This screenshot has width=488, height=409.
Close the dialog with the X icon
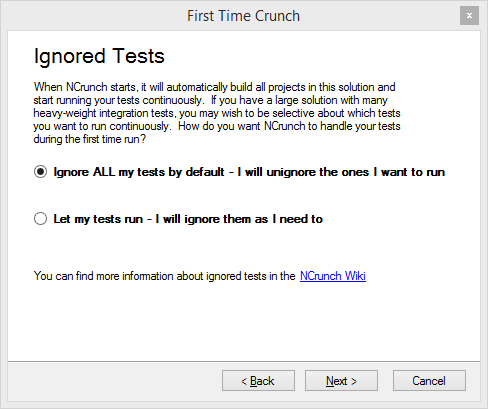469,15
